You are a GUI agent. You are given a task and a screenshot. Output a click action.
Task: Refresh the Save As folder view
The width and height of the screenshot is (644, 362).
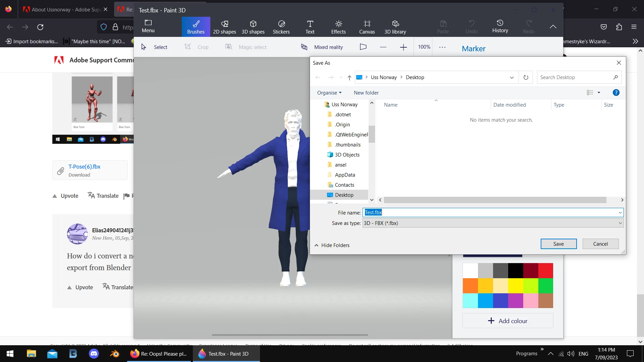point(526,77)
